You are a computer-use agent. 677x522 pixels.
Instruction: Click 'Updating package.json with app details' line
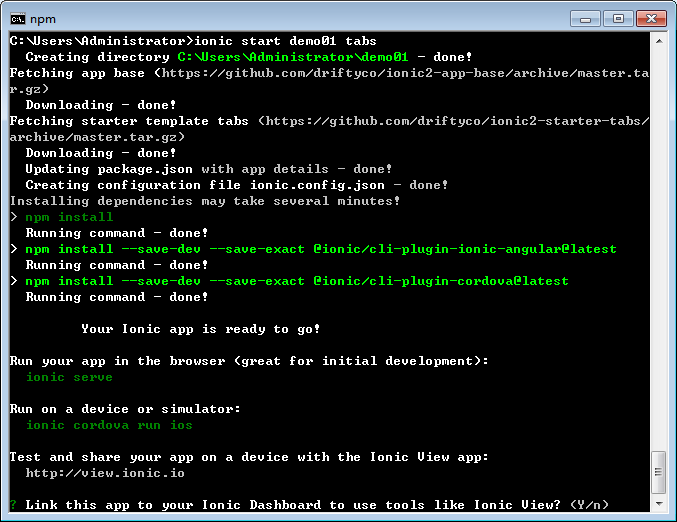click(x=209, y=169)
